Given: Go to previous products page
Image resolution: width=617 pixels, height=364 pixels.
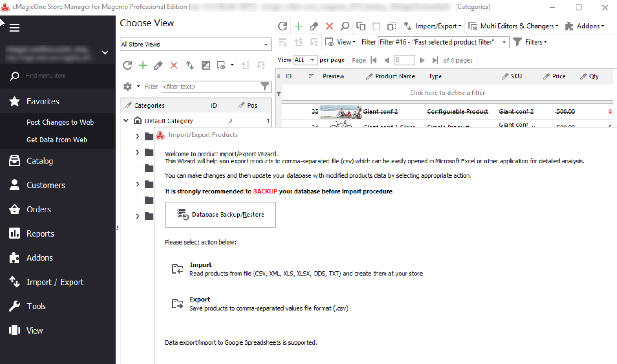Looking at the screenshot, I should point(386,60).
